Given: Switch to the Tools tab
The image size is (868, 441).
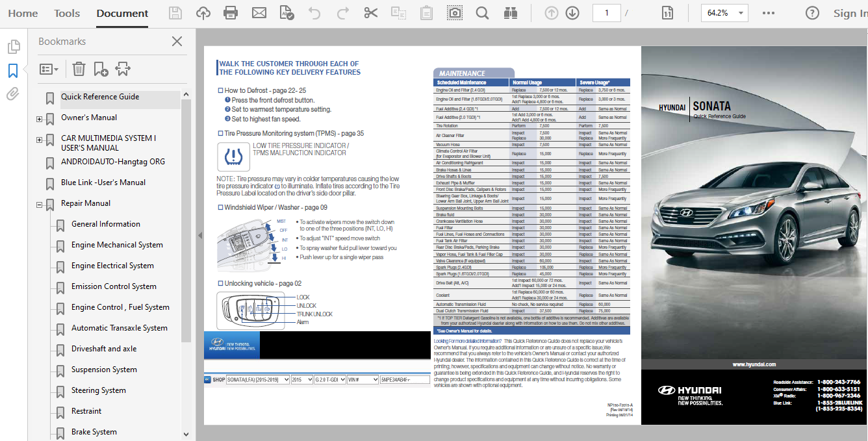Looking at the screenshot, I should point(67,13).
